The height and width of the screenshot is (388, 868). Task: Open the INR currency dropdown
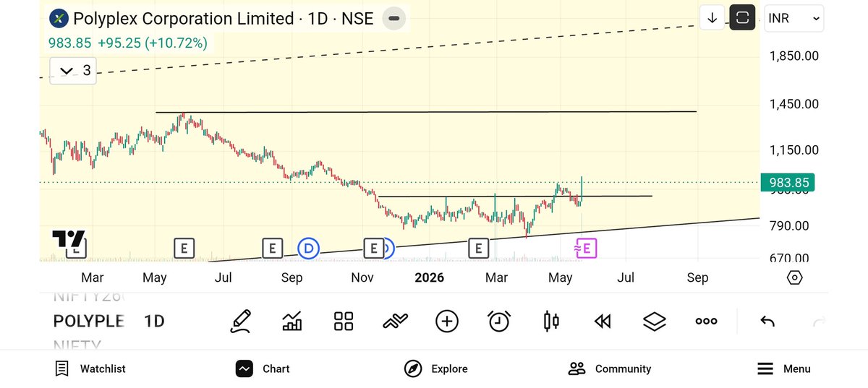pyautogui.click(x=794, y=19)
